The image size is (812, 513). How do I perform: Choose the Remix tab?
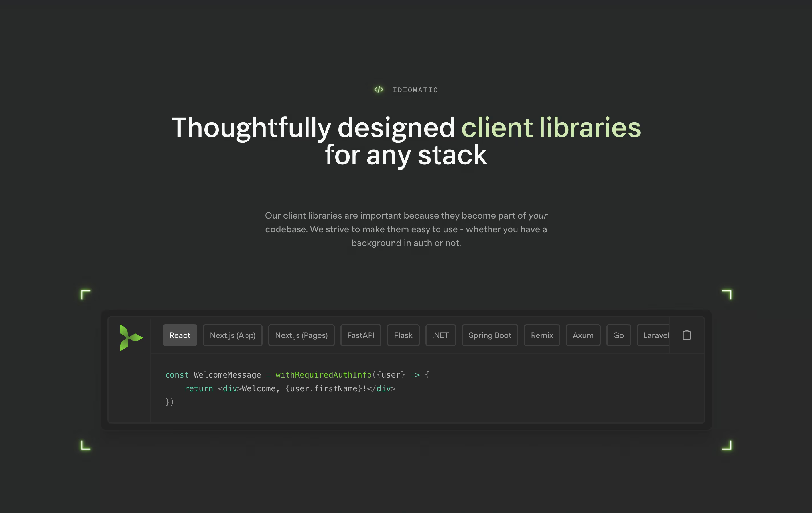pos(541,335)
